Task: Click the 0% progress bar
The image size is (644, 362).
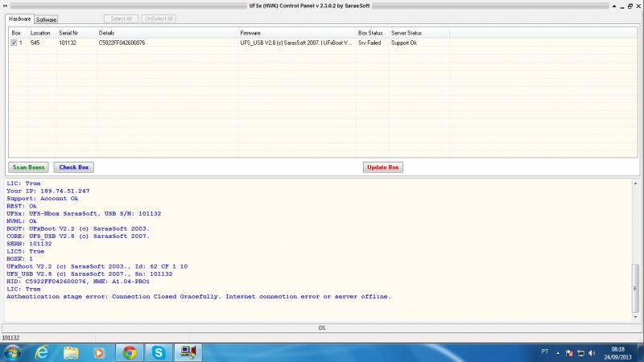Action: (x=321, y=328)
